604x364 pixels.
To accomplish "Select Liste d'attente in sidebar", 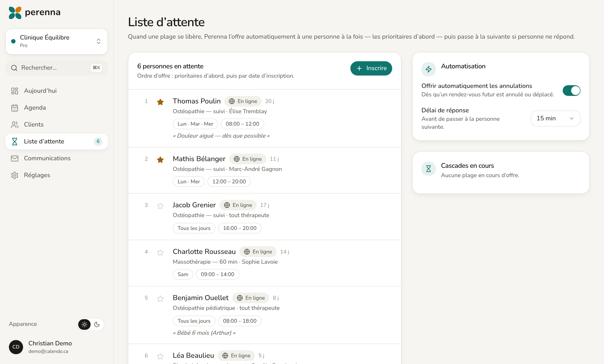I will pyautogui.click(x=57, y=141).
